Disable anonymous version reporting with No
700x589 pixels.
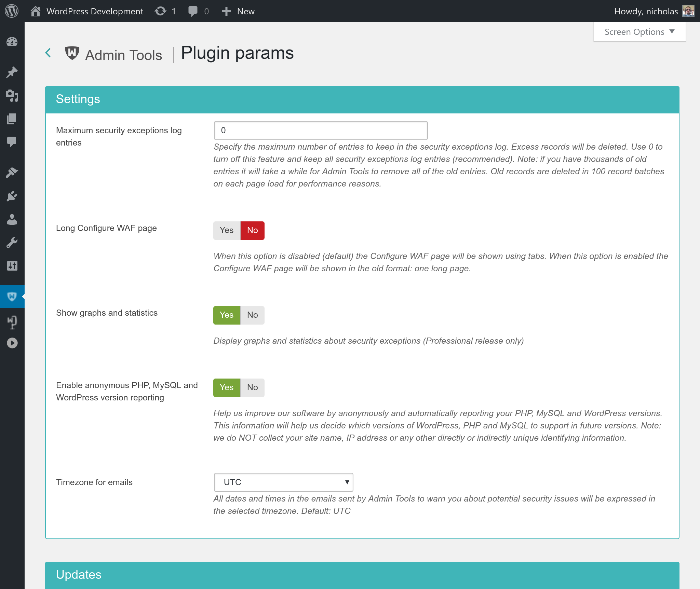(253, 387)
